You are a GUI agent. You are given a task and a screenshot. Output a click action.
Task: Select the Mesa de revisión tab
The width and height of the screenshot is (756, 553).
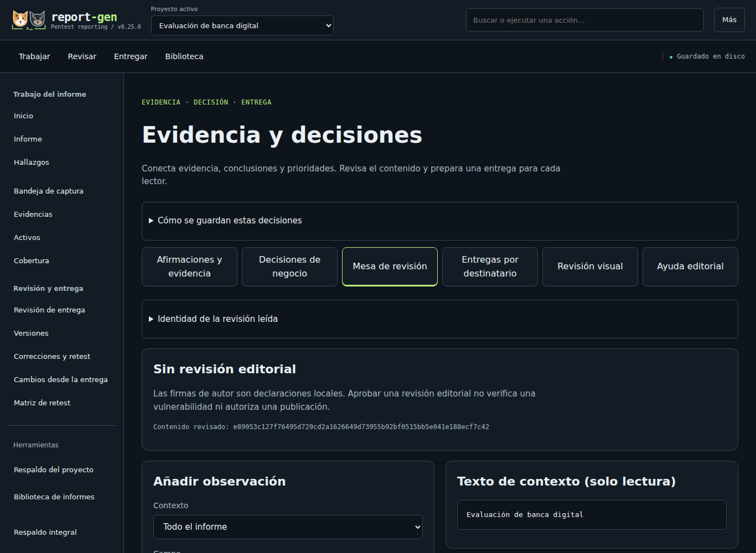pyautogui.click(x=390, y=267)
